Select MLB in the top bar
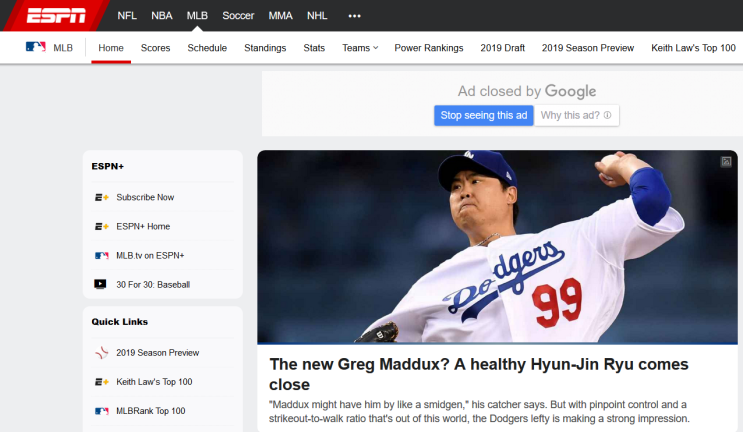The width and height of the screenshot is (743, 432). pyautogui.click(x=197, y=16)
